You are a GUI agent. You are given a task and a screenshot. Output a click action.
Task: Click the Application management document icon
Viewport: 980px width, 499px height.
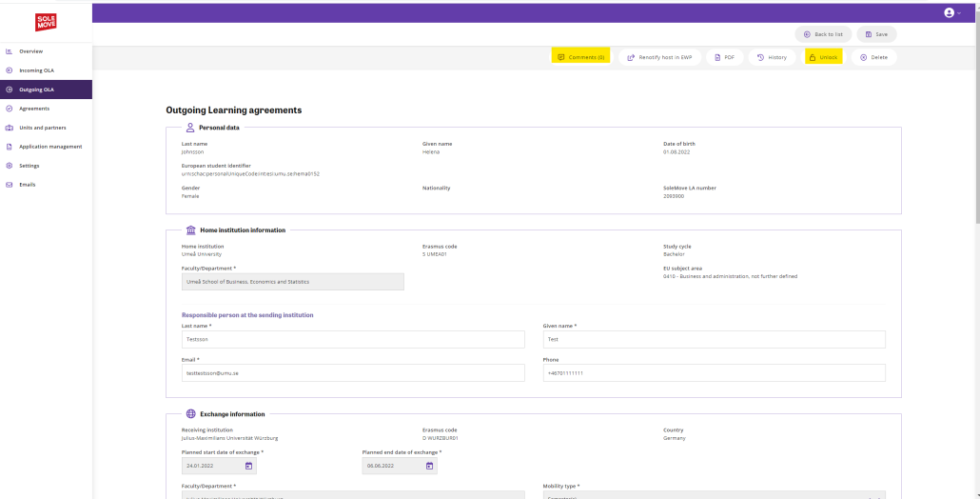point(9,147)
